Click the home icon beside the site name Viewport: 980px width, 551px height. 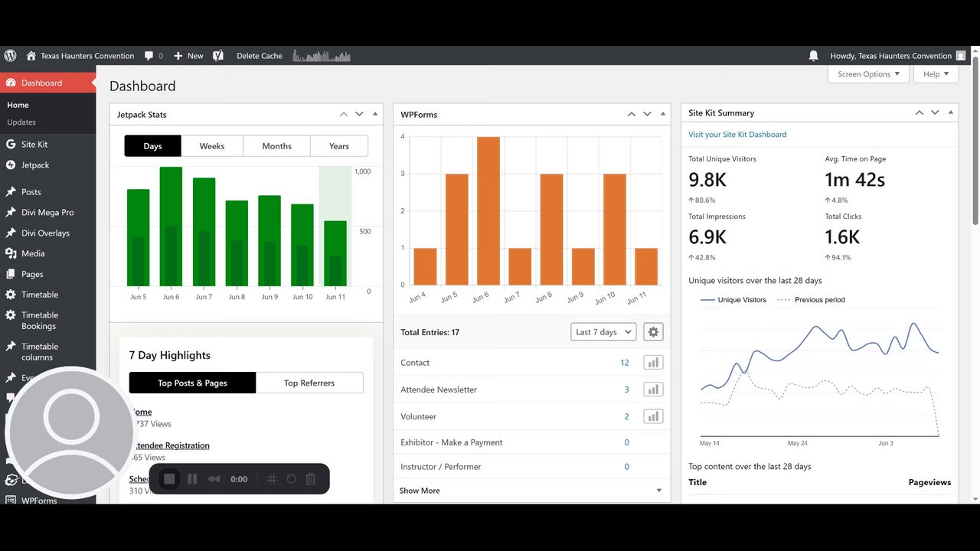point(31,56)
